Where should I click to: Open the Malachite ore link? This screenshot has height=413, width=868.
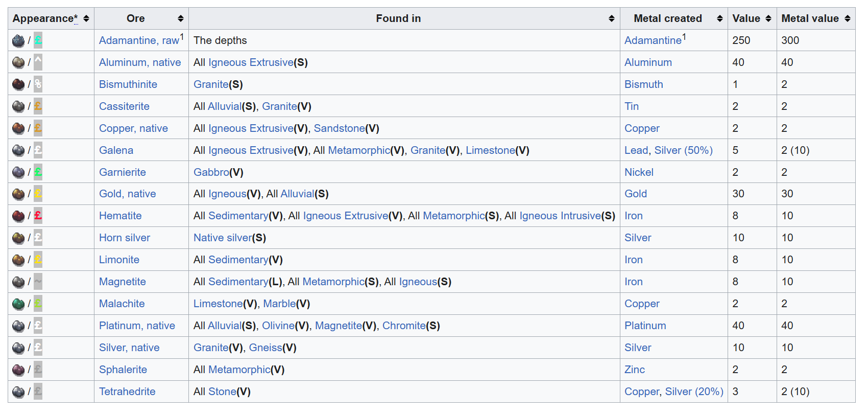coord(122,304)
